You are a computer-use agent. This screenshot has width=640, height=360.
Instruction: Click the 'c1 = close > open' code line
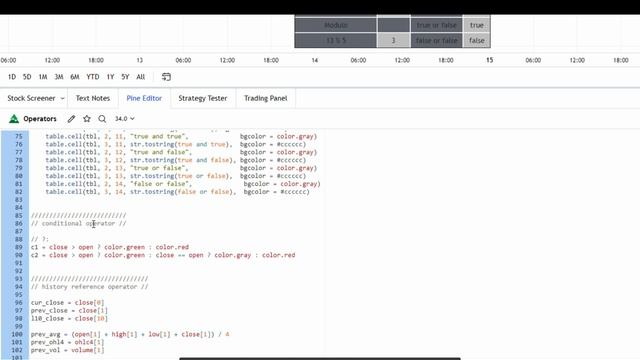pyautogui.click(x=110, y=247)
